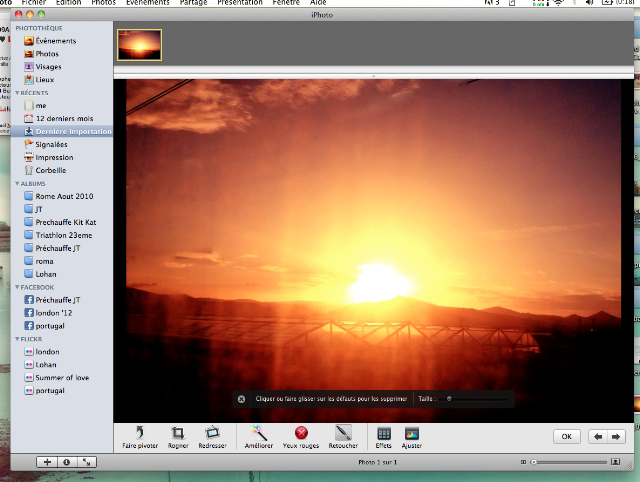
Task: Toggle the Retoucher brush tool
Action: 343,437
